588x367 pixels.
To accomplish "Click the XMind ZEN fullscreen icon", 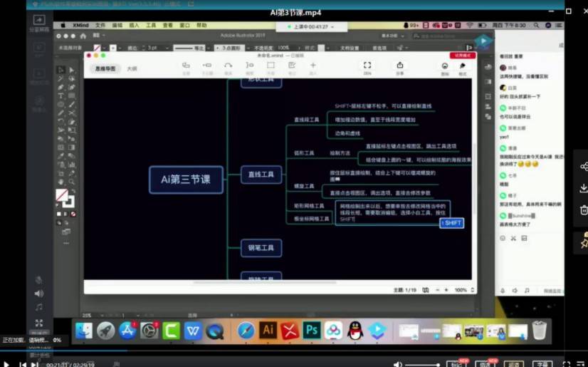I will [x=367, y=65].
